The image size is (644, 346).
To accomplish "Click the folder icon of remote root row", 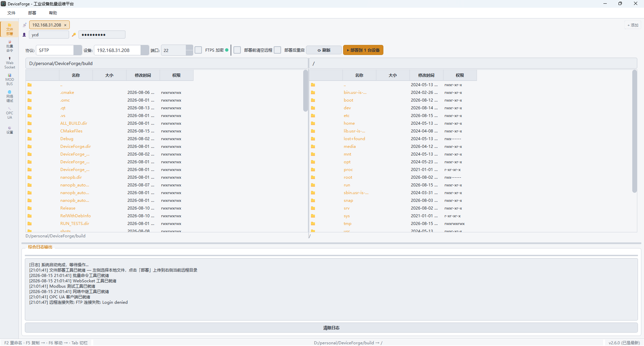I will [313, 177].
